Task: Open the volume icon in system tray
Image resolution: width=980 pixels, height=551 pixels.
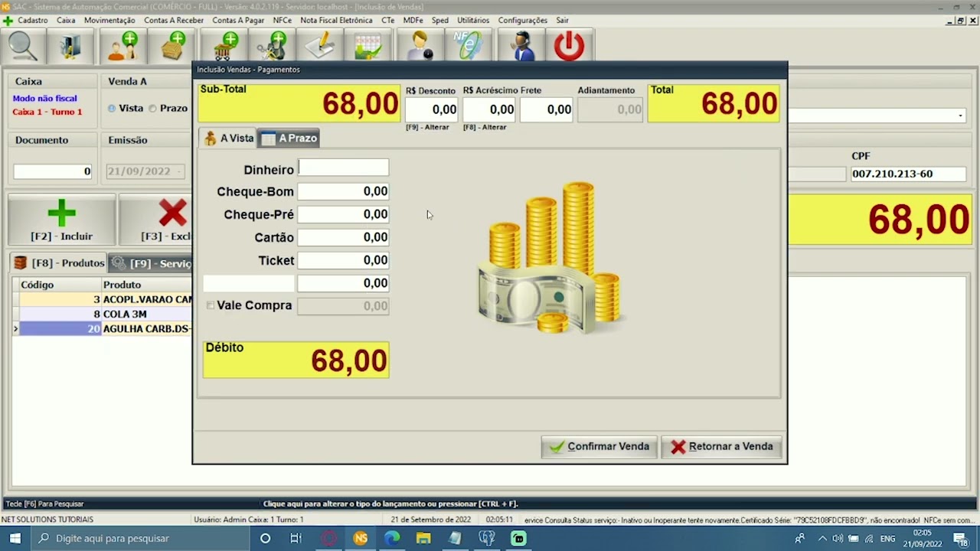Action: point(838,539)
